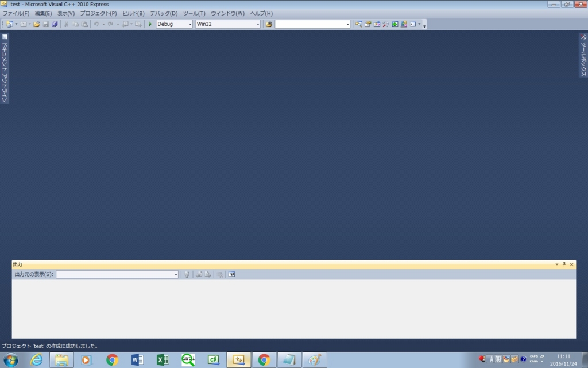Open the 編集(E) menu

43,13
